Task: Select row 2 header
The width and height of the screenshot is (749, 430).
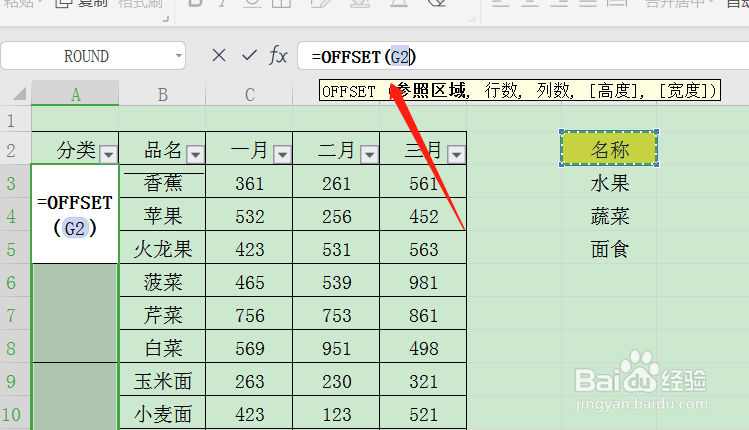Action: click(x=15, y=149)
